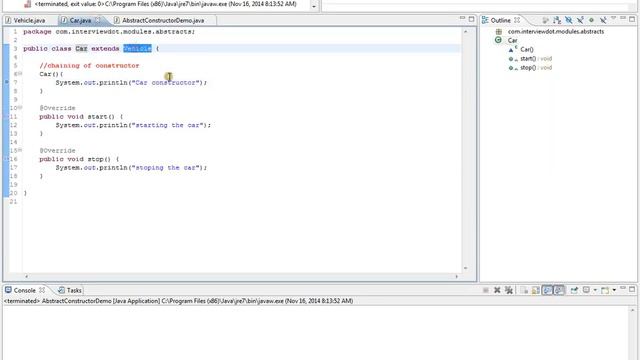Click the string "starting the car"
Screen dimensions: 640x360
click(x=167, y=125)
